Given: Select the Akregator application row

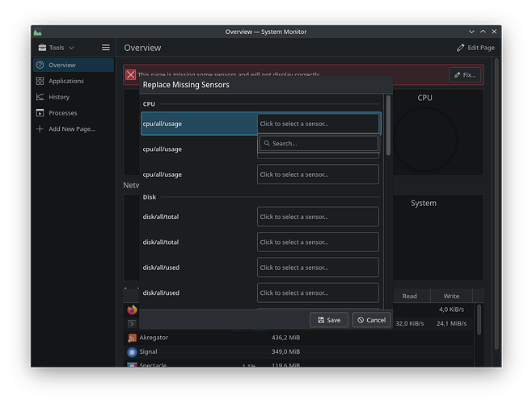Looking at the screenshot, I should click(298, 338).
